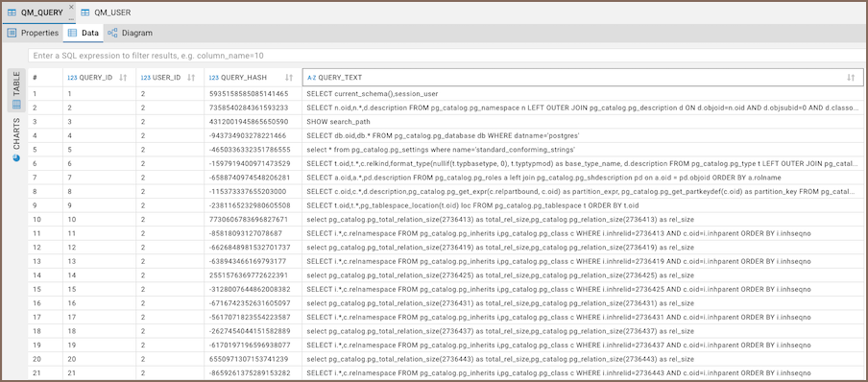Screen dimensions: 868x382
Task: Switch to TABLE view in sidebar
Action: (x=16, y=89)
